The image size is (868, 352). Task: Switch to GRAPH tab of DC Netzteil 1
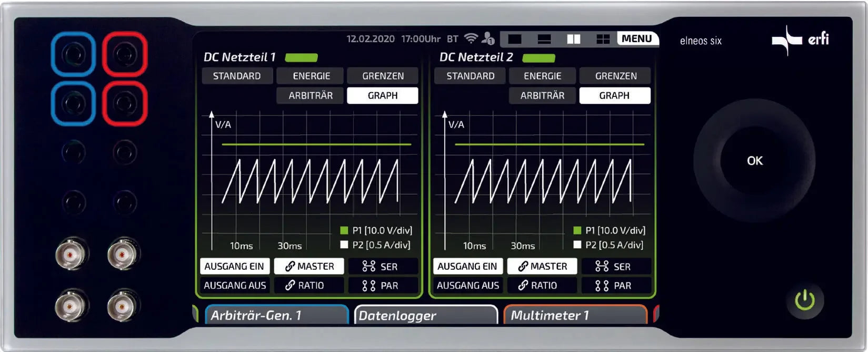[383, 95]
